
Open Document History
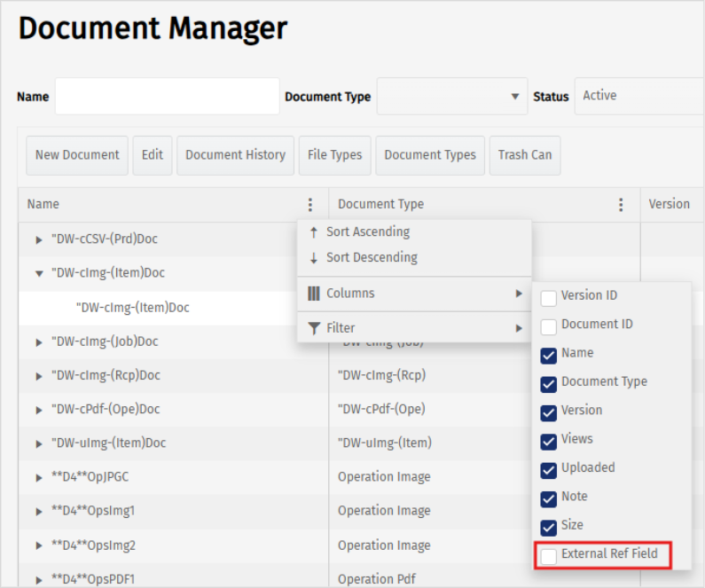coord(235,155)
